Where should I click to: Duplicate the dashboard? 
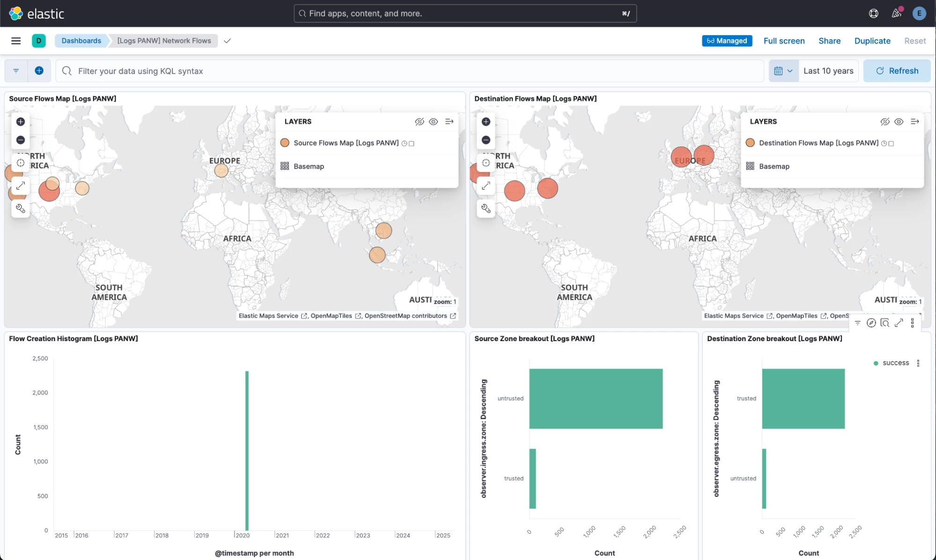[x=872, y=41]
